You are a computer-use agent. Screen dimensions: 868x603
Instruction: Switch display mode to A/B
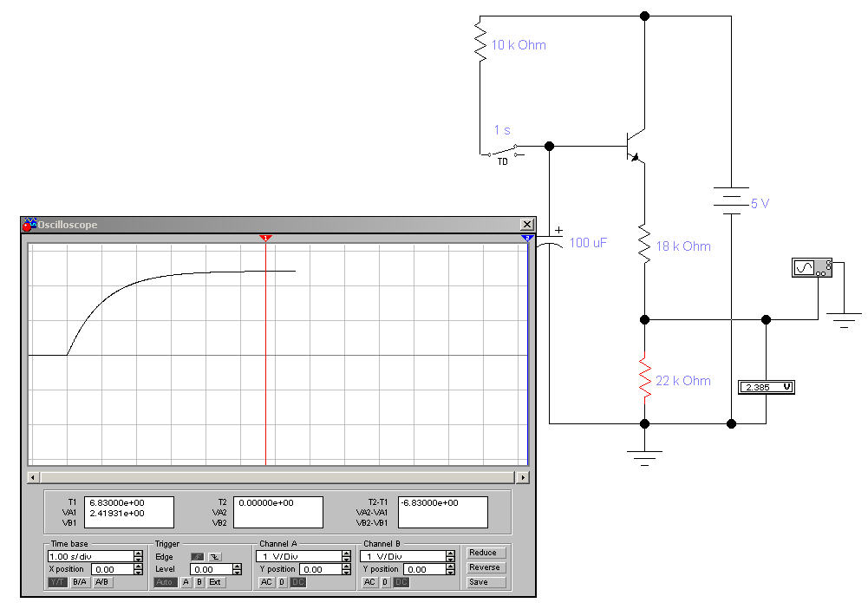click(101, 582)
